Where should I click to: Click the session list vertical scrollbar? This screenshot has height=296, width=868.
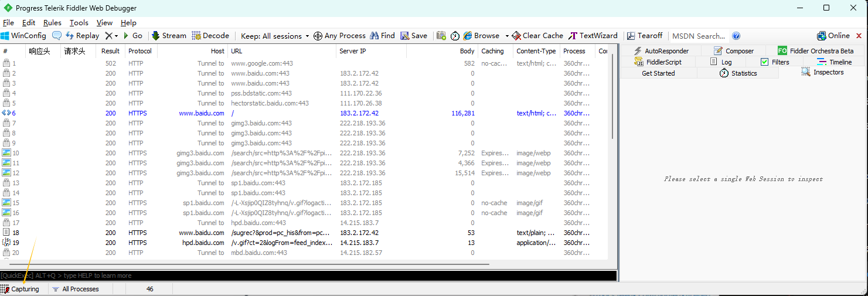613,96
